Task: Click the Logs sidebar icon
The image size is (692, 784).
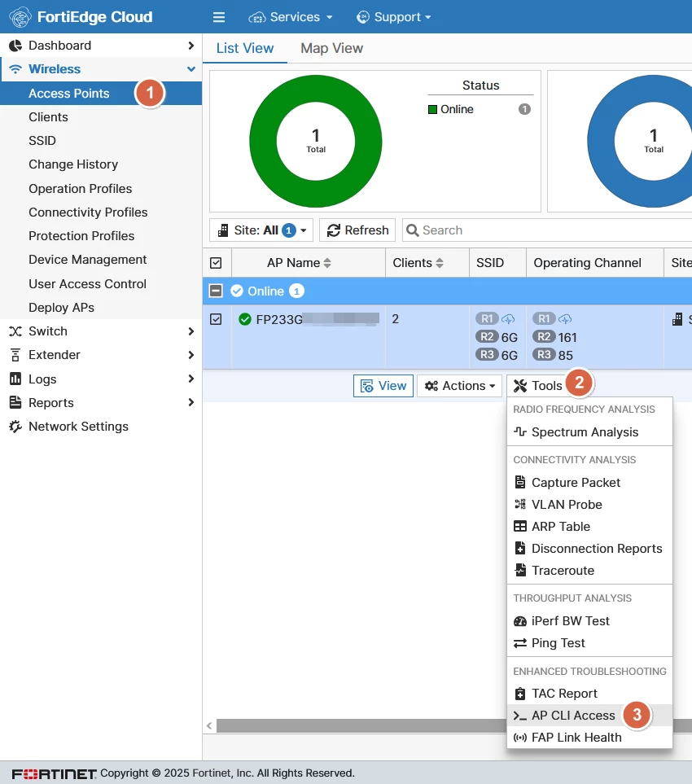Action: click(15, 379)
